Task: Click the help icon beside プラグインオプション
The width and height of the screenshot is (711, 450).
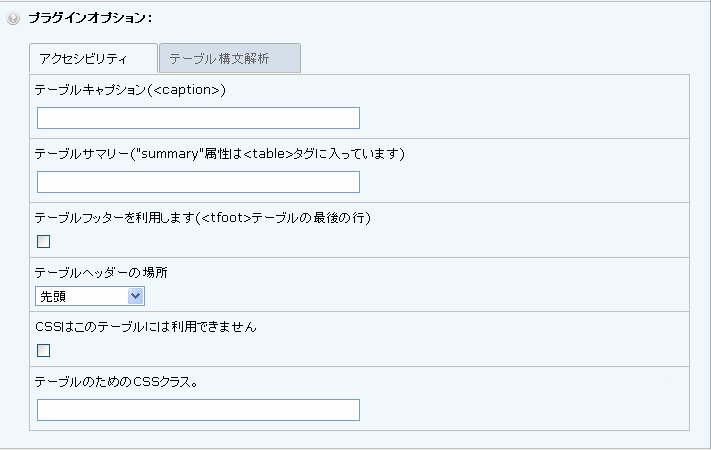Action: coord(13,18)
